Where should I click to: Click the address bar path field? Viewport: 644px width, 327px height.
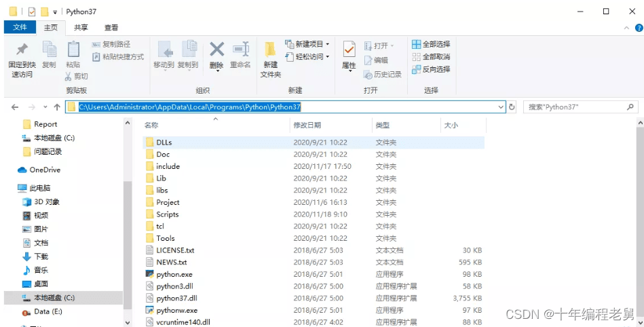pos(286,107)
